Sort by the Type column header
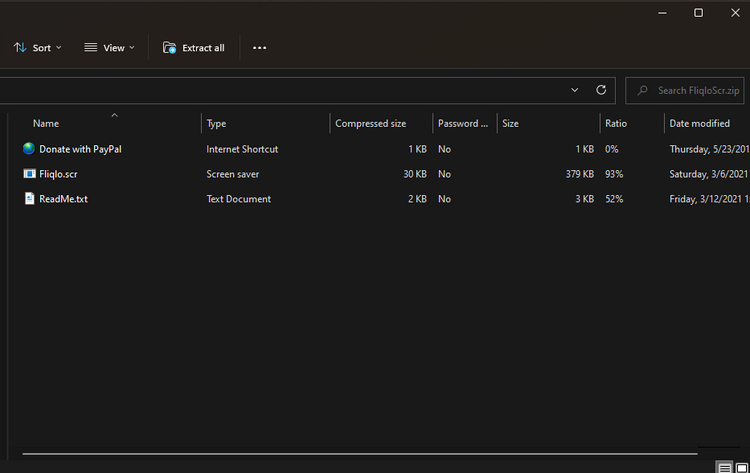The image size is (750, 473). pyautogui.click(x=216, y=123)
